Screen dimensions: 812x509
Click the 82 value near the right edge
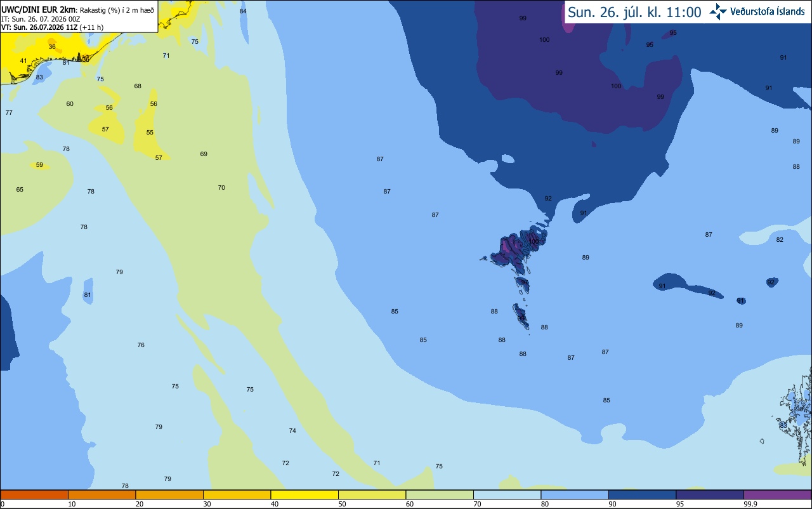click(x=780, y=239)
